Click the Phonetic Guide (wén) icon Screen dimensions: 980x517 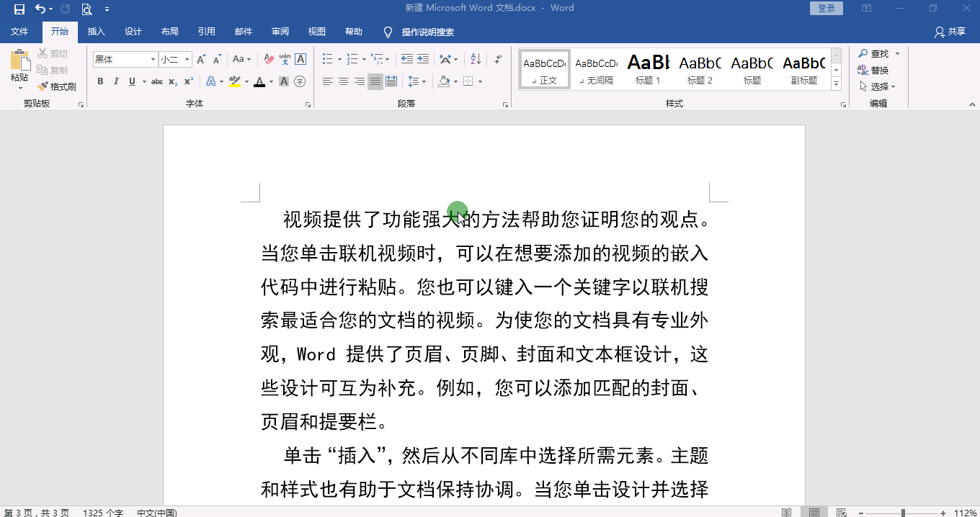coord(285,59)
